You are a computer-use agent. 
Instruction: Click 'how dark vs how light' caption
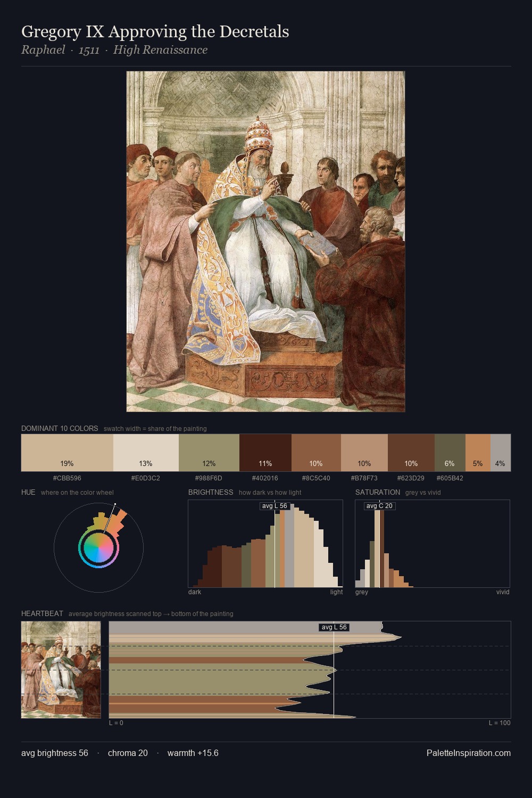(270, 492)
